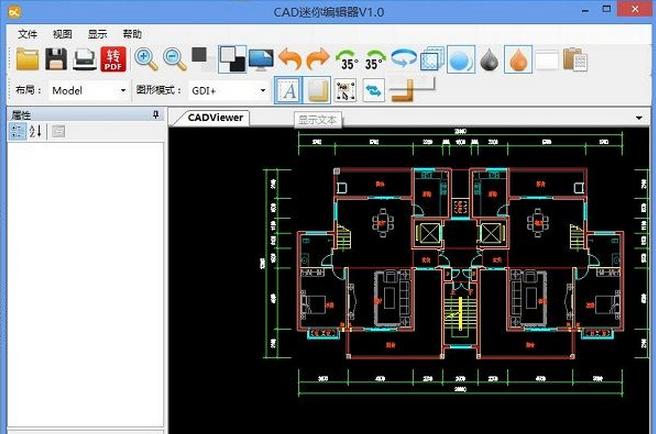The height and width of the screenshot is (434, 656).
Task: Save the drawing with the floppy disk icon
Action: (x=56, y=59)
